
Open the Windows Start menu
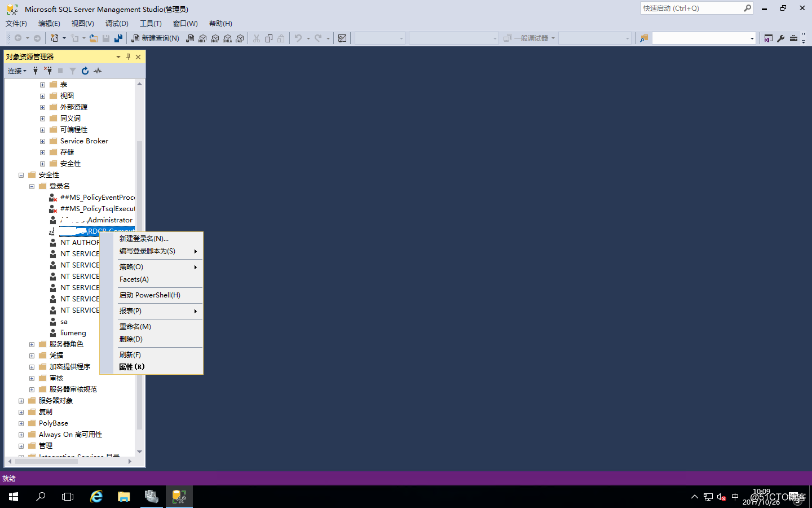pyautogui.click(x=14, y=497)
